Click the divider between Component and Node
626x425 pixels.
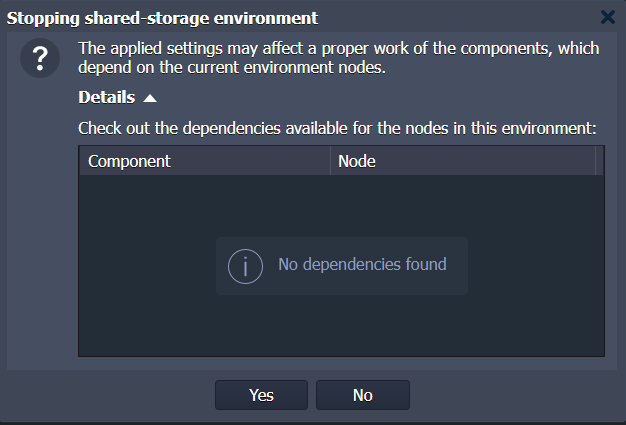(x=331, y=161)
